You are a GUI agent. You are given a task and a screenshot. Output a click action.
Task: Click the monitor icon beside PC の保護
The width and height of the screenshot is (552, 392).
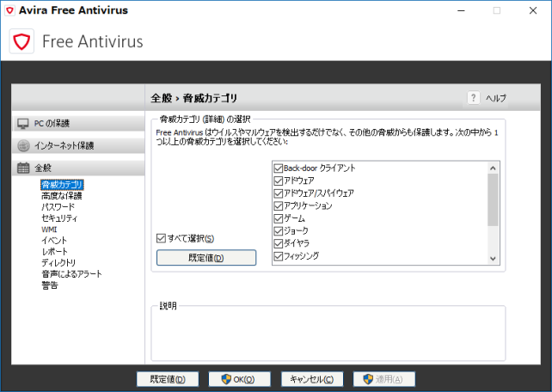point(23,124)
